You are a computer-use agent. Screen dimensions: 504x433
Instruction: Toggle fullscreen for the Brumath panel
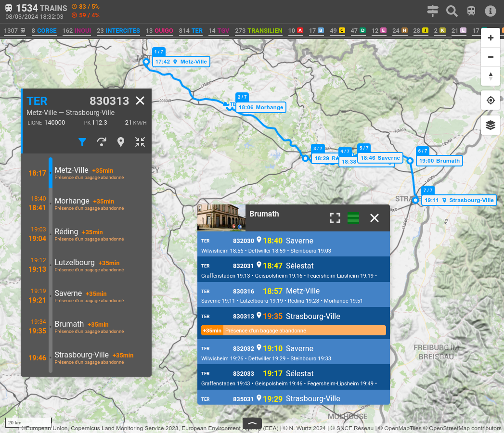tap(335, 218)
